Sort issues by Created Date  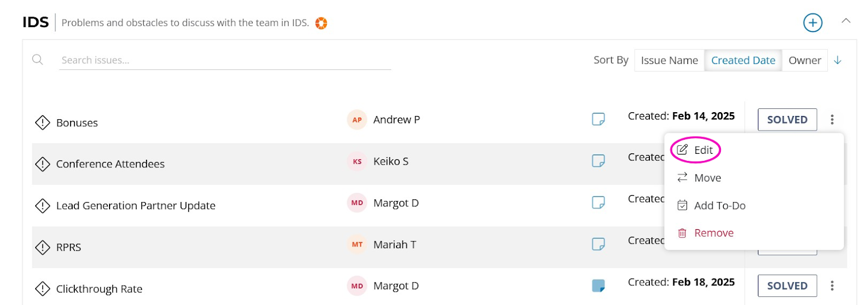[743, 60]
